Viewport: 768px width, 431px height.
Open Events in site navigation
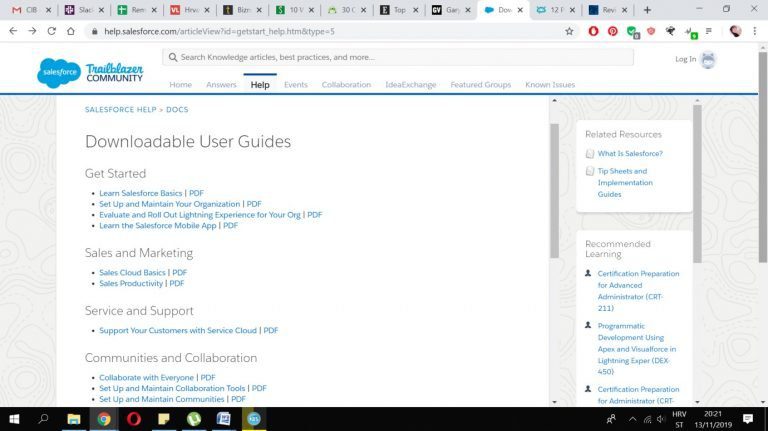coord(296,85)
